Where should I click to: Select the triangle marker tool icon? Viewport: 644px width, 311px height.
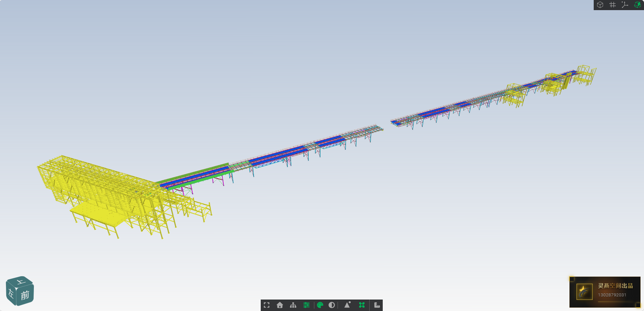point(347,305)
